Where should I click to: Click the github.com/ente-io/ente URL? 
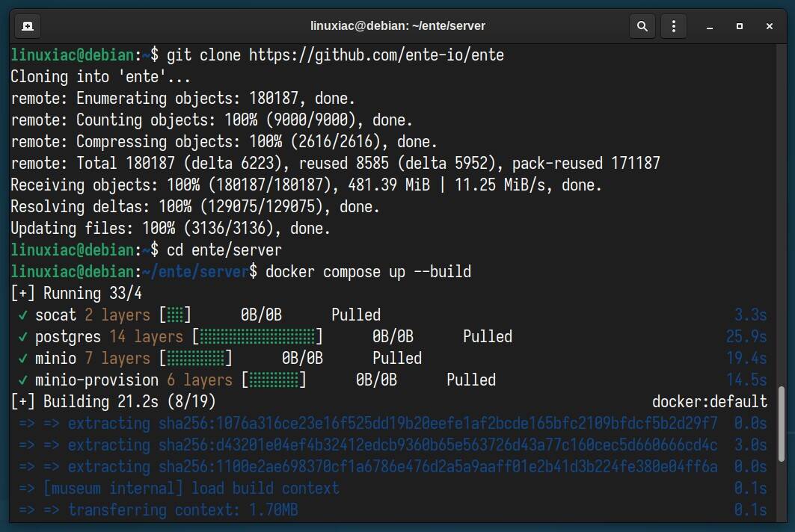[376, 55]
